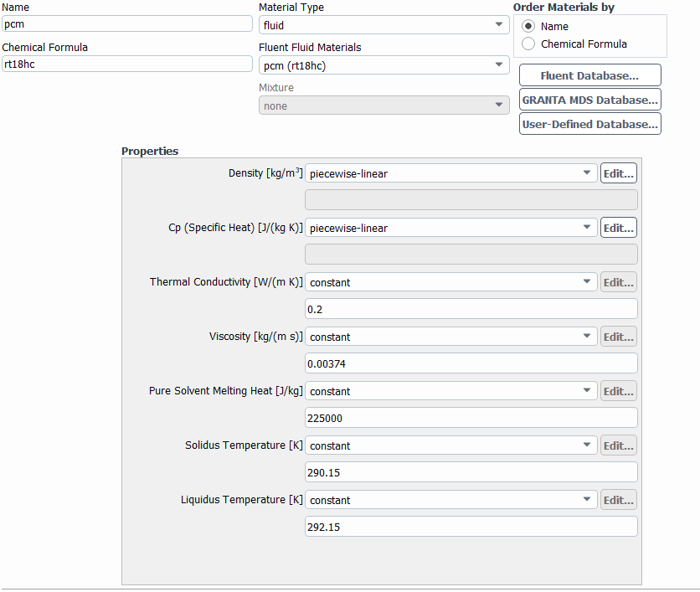Open the Fluent Database
700x592 pixels.
(x=589, y=75)
